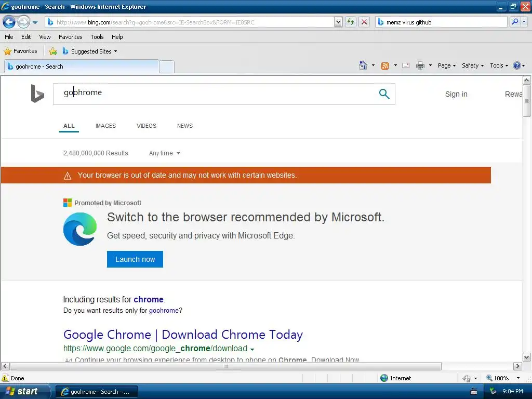Click the Protected Mode status icon
The height and width of the screenshot is (399, 532).
[467, 378]
